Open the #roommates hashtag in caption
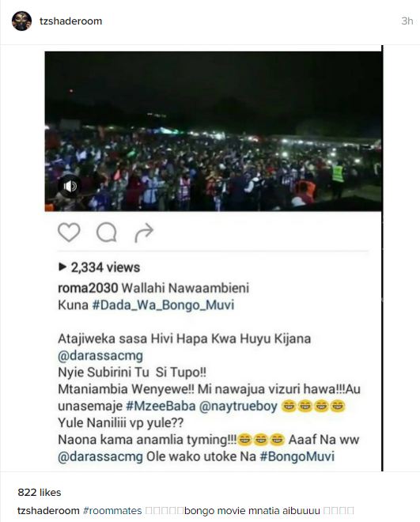 [112, 511]
